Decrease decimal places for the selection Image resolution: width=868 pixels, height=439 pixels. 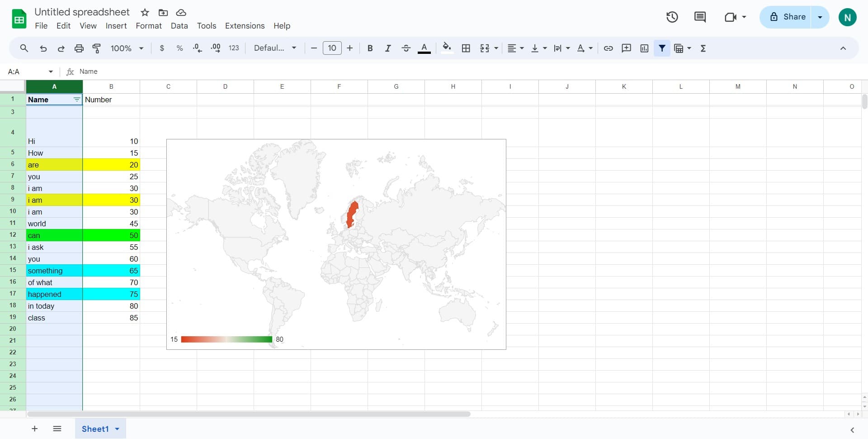[197, 48]
